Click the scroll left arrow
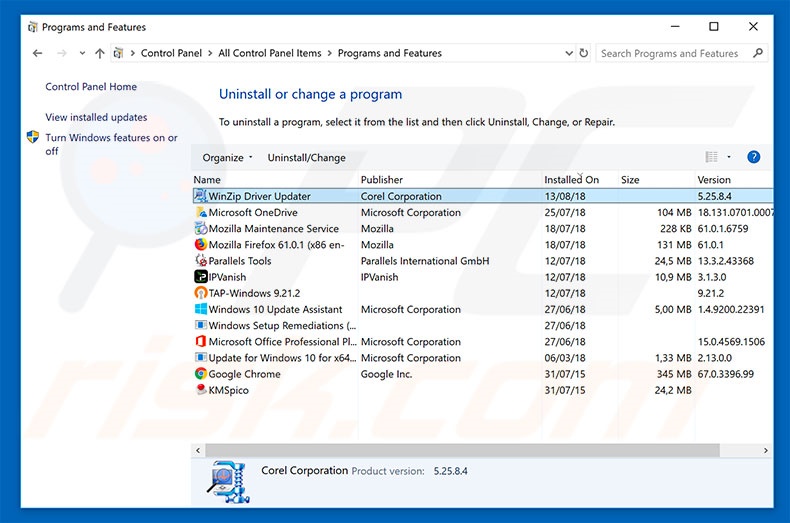 [x=198, y=450]
